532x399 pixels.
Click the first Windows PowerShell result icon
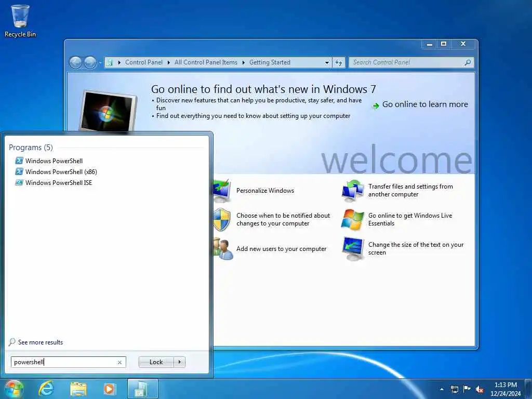[19, 161]
